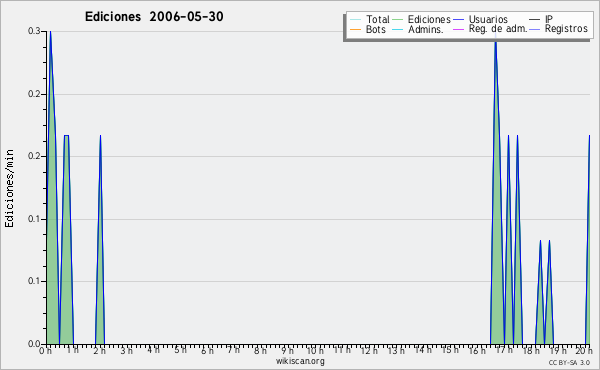Click the '14 h' x-axis label
The height and width of the screenshot is (370, 600).
pyautogui.click(x=423, y=350)
